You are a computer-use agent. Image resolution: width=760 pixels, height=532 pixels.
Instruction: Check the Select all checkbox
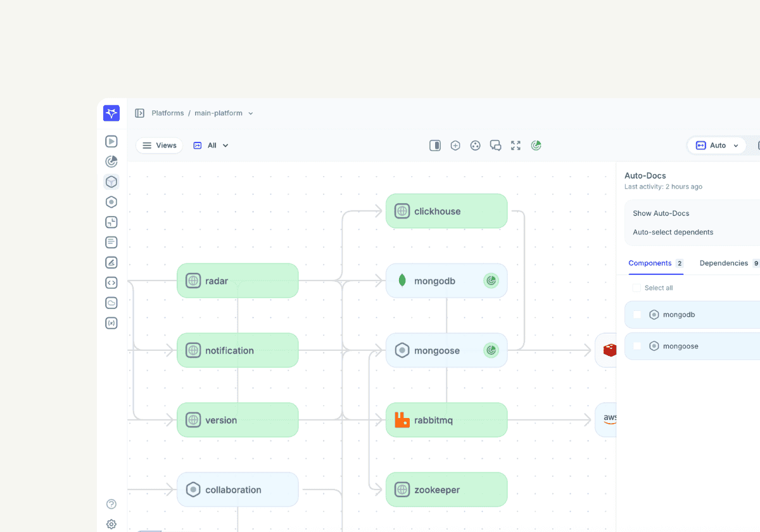636,288
